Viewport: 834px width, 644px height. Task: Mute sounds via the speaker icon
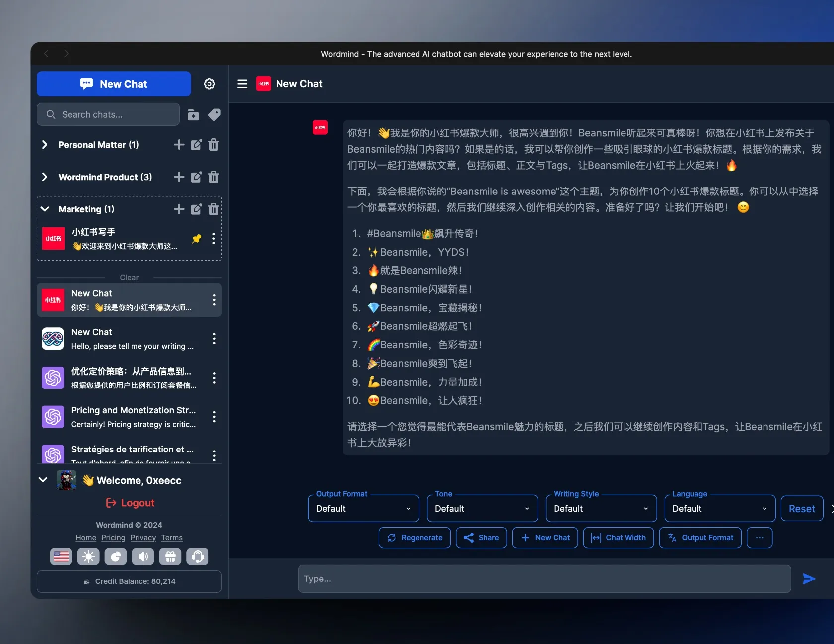[143, 556]
